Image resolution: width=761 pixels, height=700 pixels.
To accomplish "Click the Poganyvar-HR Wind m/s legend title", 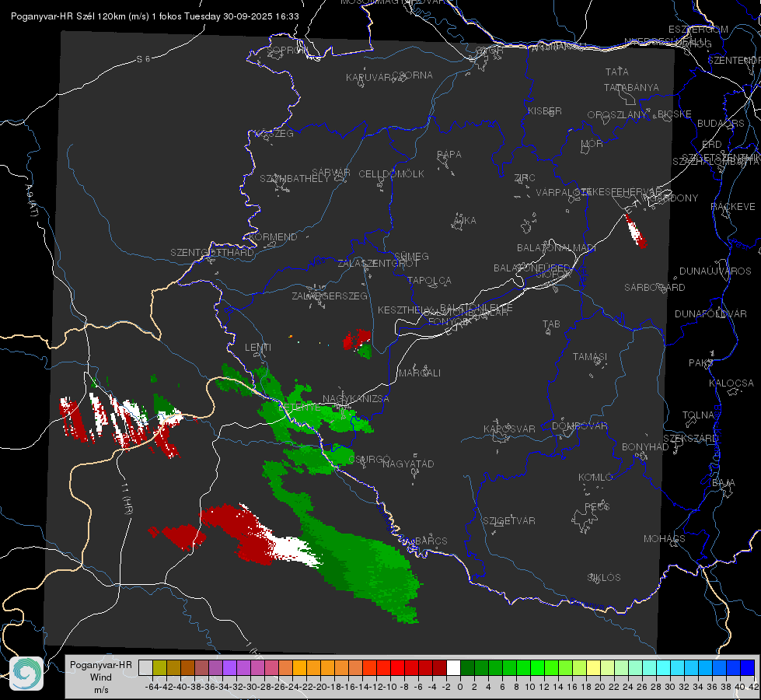I will tap(101, 677).
